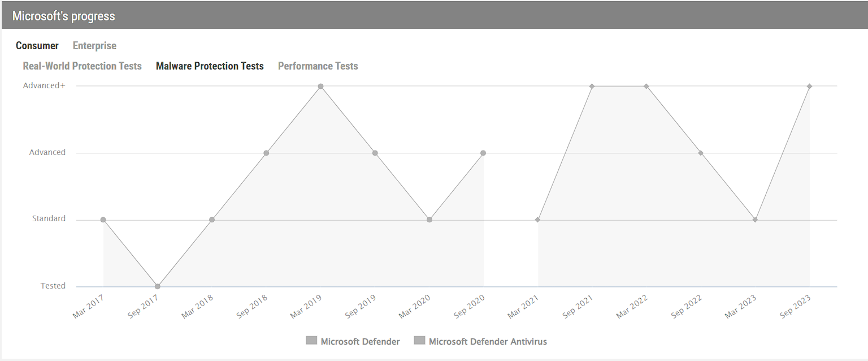Click the Mar 2020 Standard data point
This screenshot has height=361, width=868.
(429, 220)
